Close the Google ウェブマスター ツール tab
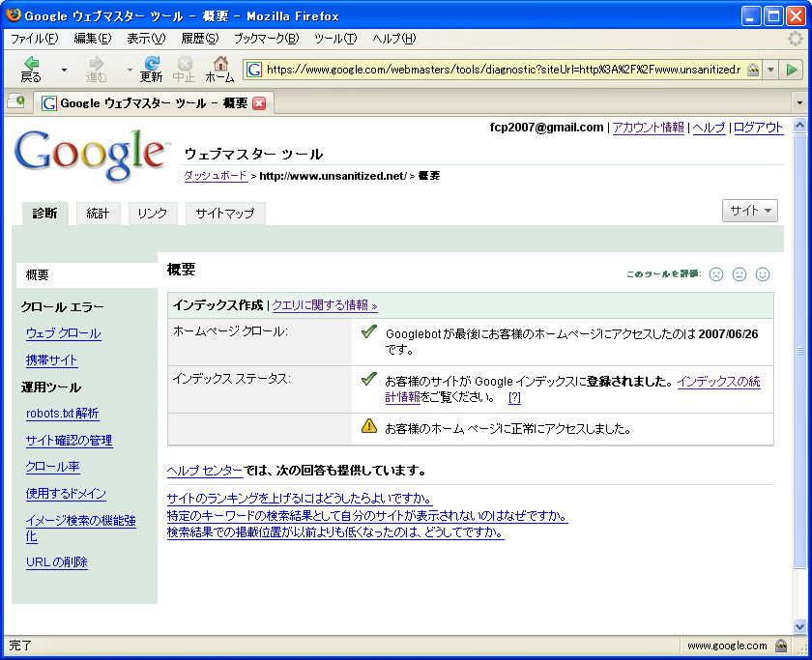812x660 pixels. (259, 103)
